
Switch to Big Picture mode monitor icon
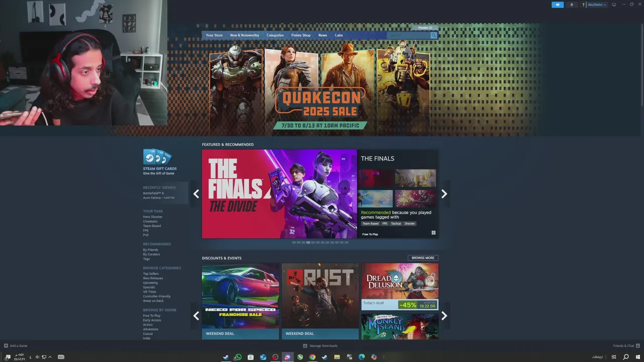[614, 5]
